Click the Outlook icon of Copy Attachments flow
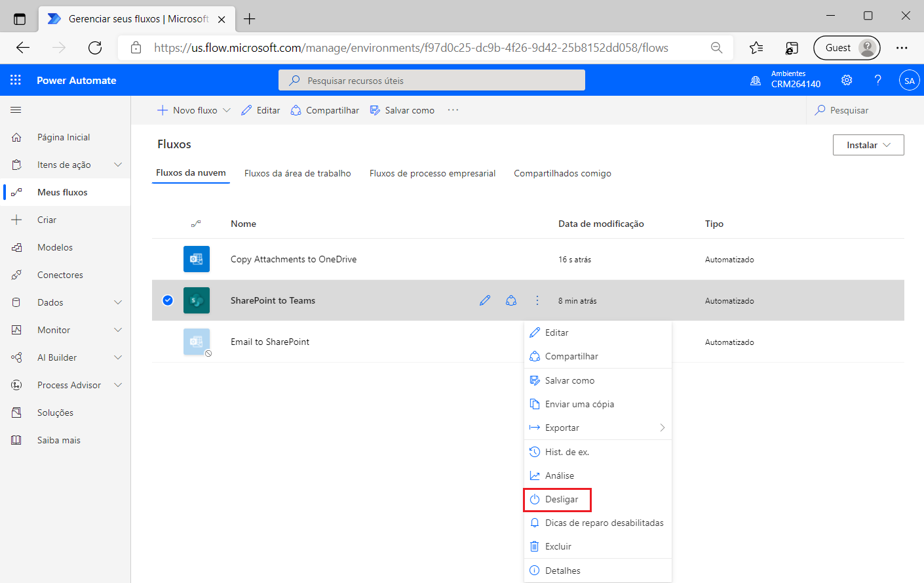Viewport: 924px width, 583px height. tap(197, 259)
